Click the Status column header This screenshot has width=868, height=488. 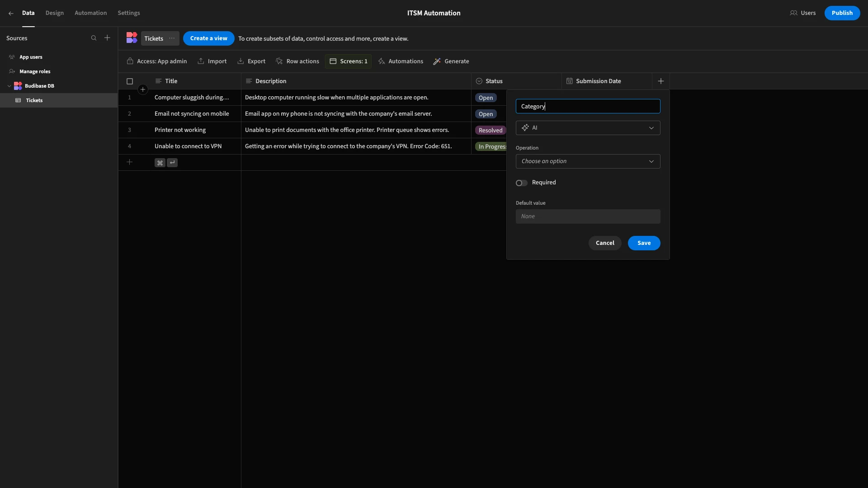516,81
